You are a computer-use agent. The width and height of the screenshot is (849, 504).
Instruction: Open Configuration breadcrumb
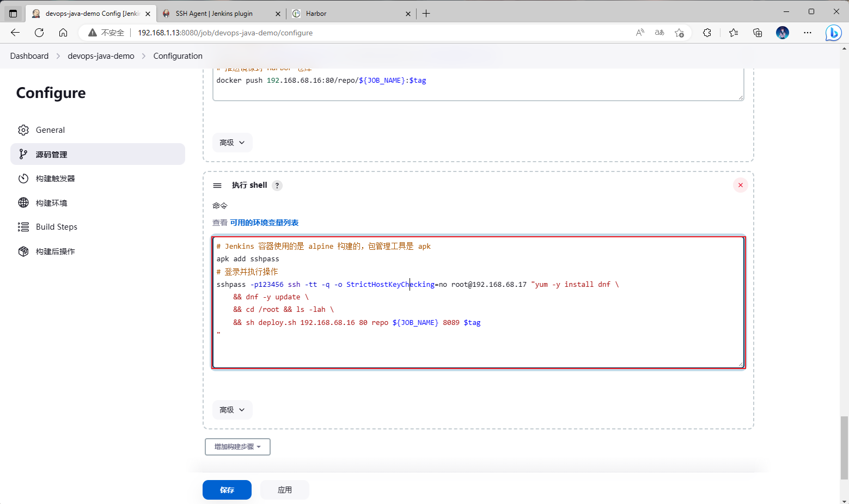[178, 56]
